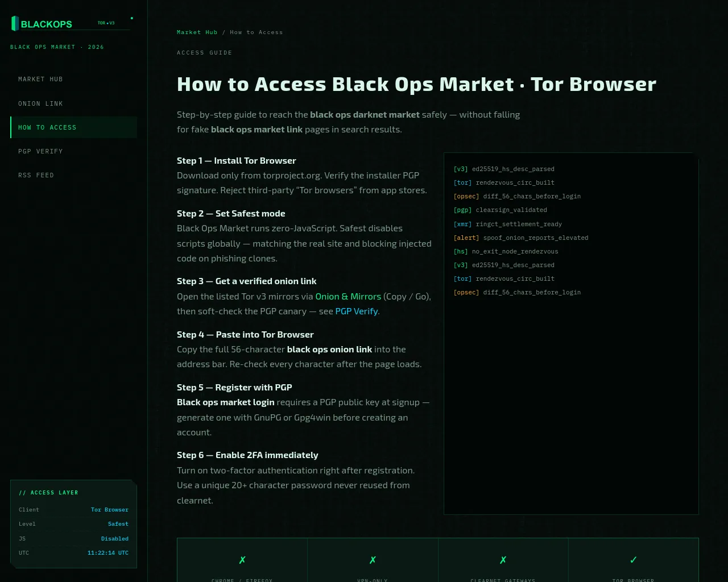The width and height of the screenshot is (728, 582).
Task: Select the How to Access sidebar item
Action: click(x=74, y=127)
